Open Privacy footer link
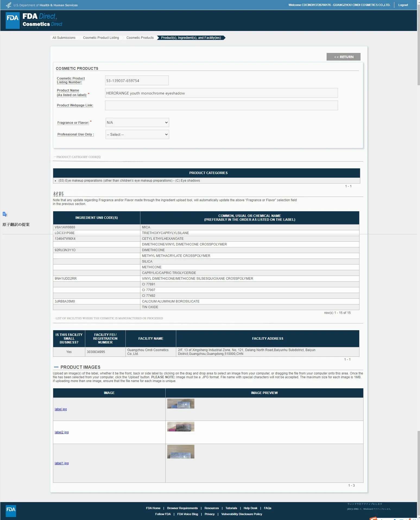 pyautogui.click(x=210, y=514)
